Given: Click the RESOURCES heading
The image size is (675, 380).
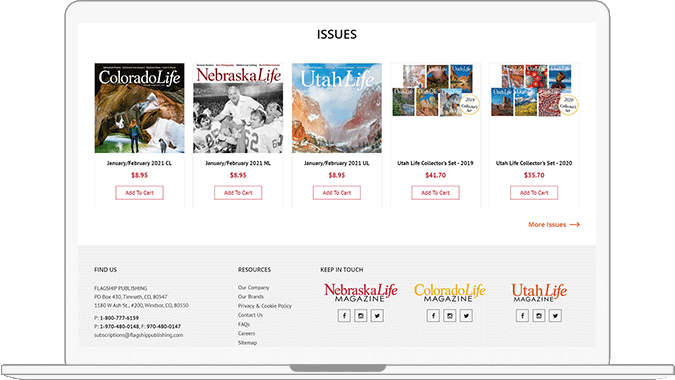Looking at the screenshot, I should 254,270.
